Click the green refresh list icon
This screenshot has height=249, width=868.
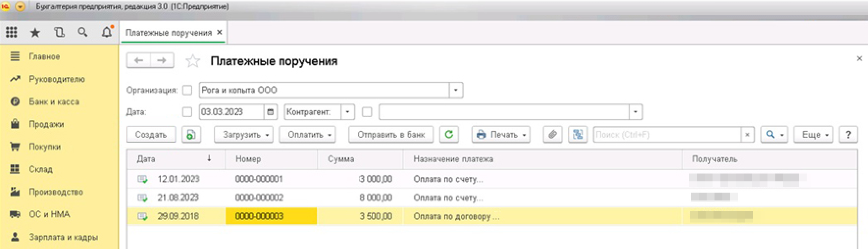pyautogui.click(x=449, y=134)
